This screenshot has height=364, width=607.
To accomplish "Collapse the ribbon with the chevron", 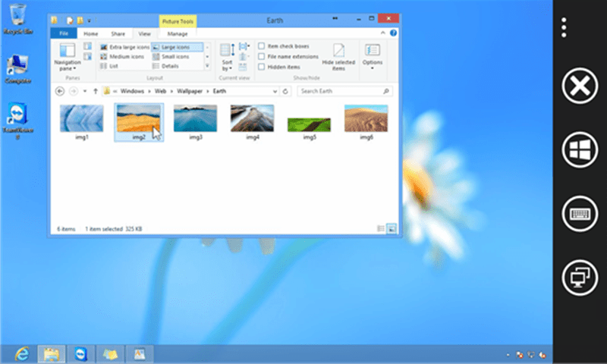I will coord(382,33).
